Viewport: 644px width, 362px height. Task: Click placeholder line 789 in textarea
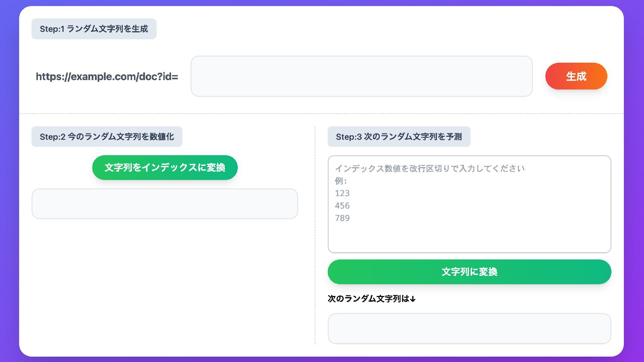(x=342, y=218)
